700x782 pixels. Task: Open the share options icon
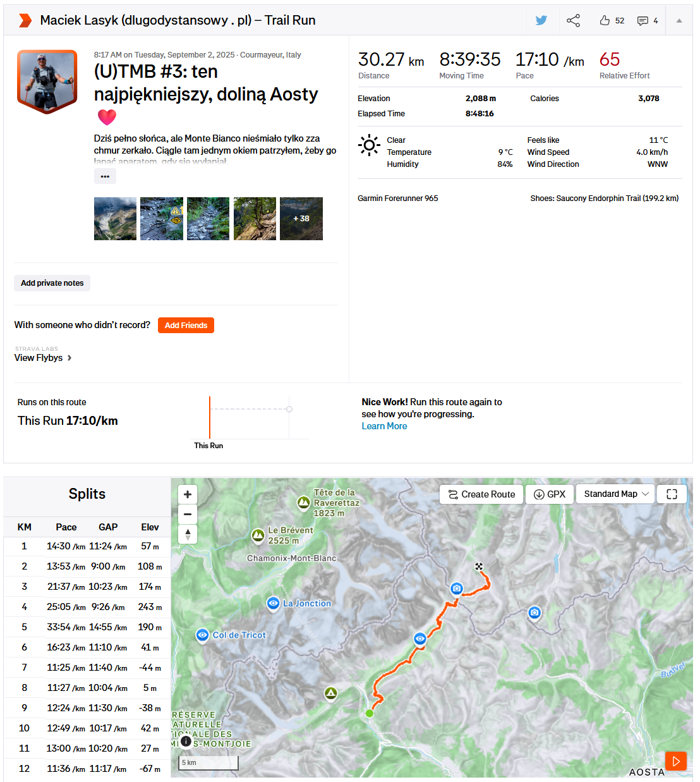tap(573, 20)
